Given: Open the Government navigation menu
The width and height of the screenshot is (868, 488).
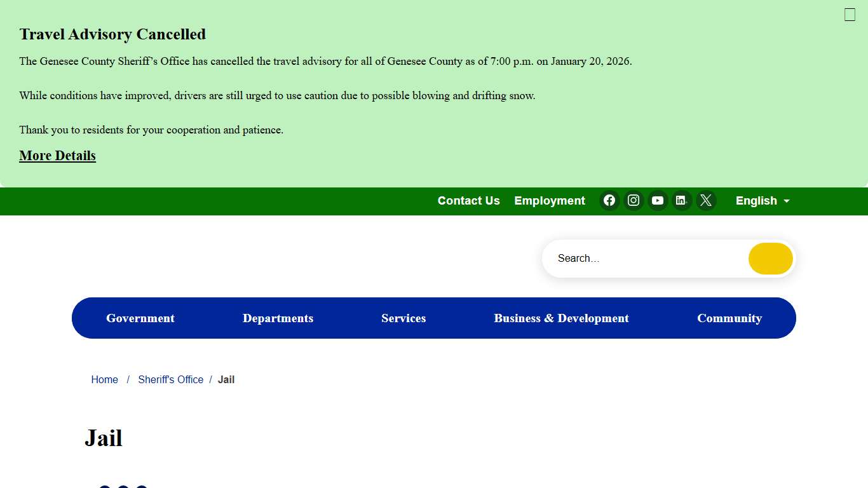Looking at the screenshot, I should coord(140,318).
